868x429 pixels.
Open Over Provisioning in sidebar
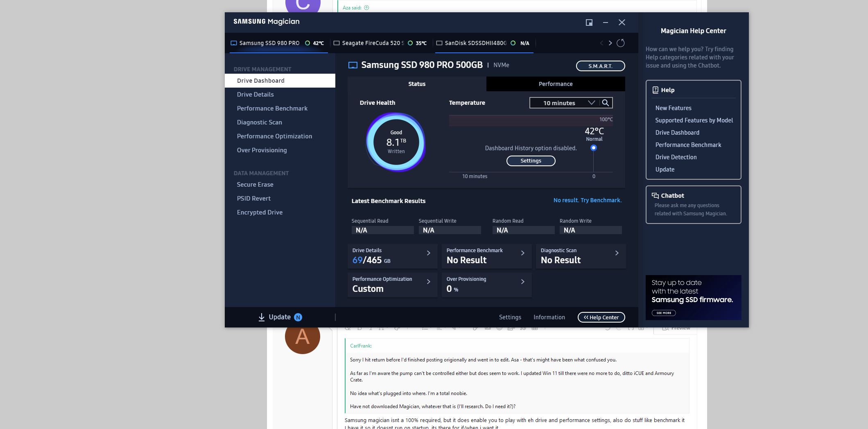[280, 150]
